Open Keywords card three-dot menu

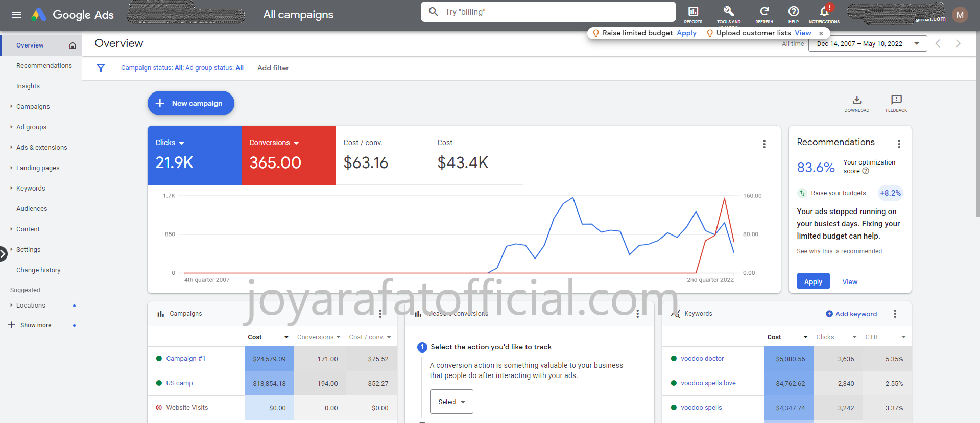click(x=895, y=314)
